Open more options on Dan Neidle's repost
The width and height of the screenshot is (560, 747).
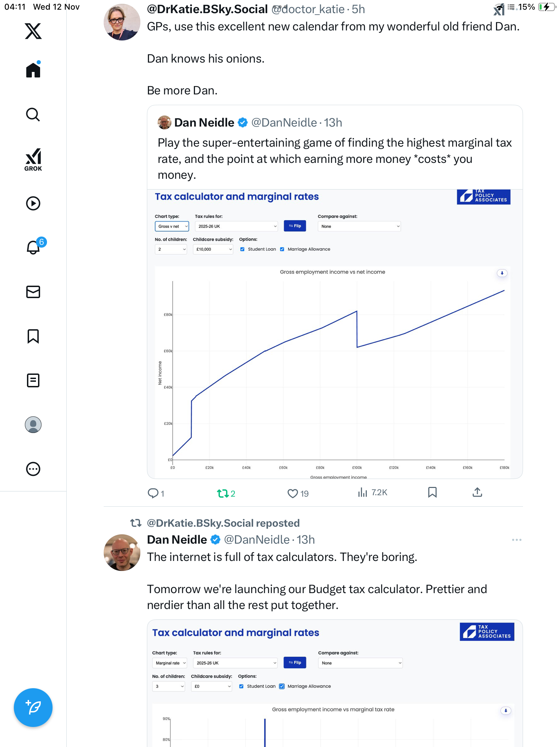pos(516,540)
